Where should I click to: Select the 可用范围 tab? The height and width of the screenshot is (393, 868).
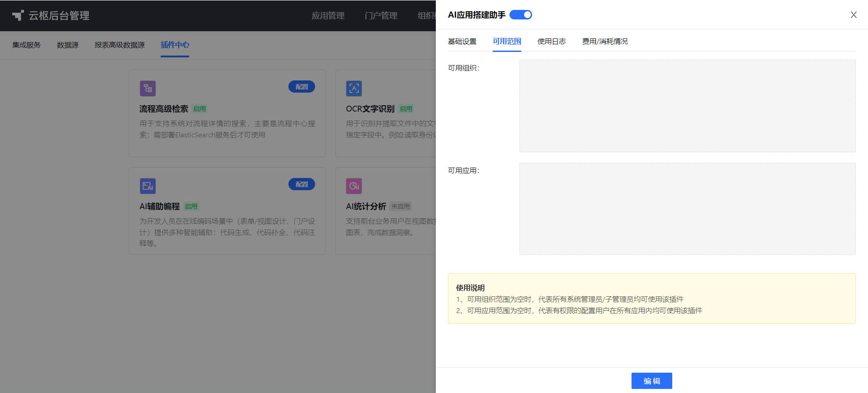[x=507, y=42]
